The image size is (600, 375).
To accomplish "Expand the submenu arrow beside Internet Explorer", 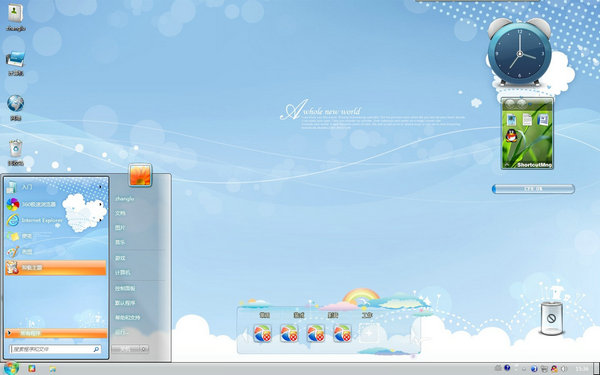I will tap(101, 220).
